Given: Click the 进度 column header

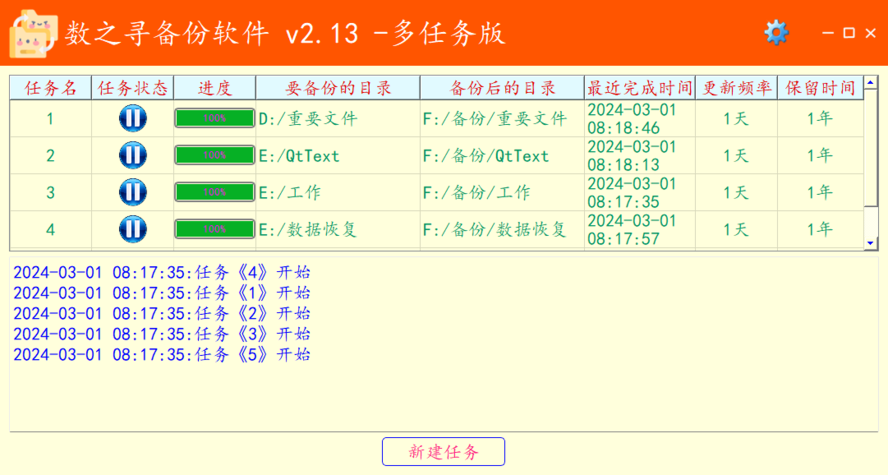Looking at the screenshot, I should click(215, 88).
